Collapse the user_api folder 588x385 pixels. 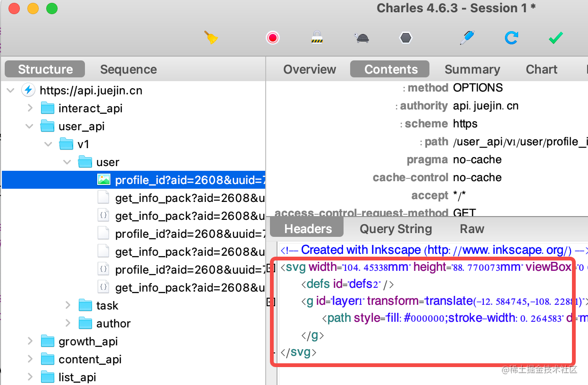pyautogui.click(x=30, y=126)
